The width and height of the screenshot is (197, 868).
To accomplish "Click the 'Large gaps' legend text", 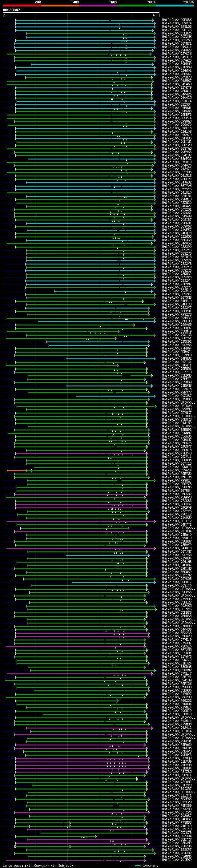I will 13,866.
